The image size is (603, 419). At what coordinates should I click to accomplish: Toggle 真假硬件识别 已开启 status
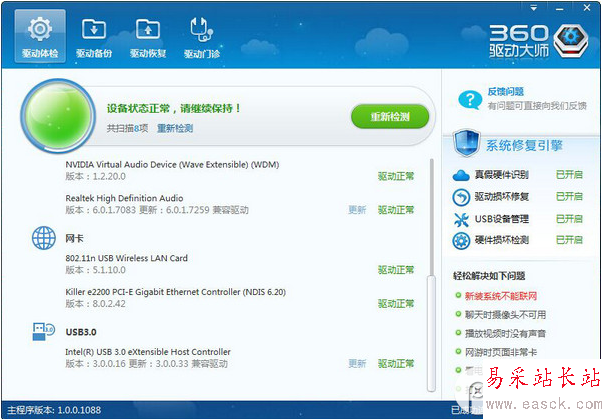570,175
